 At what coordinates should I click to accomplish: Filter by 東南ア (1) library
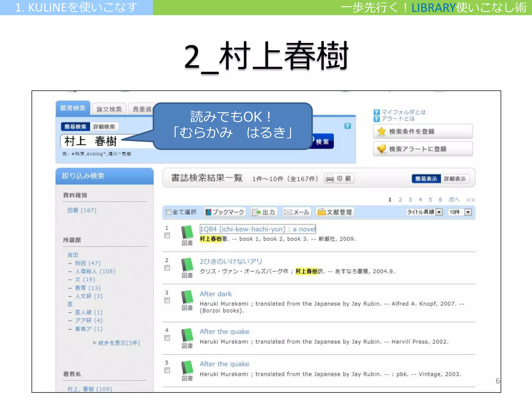(x=89, y=329)
